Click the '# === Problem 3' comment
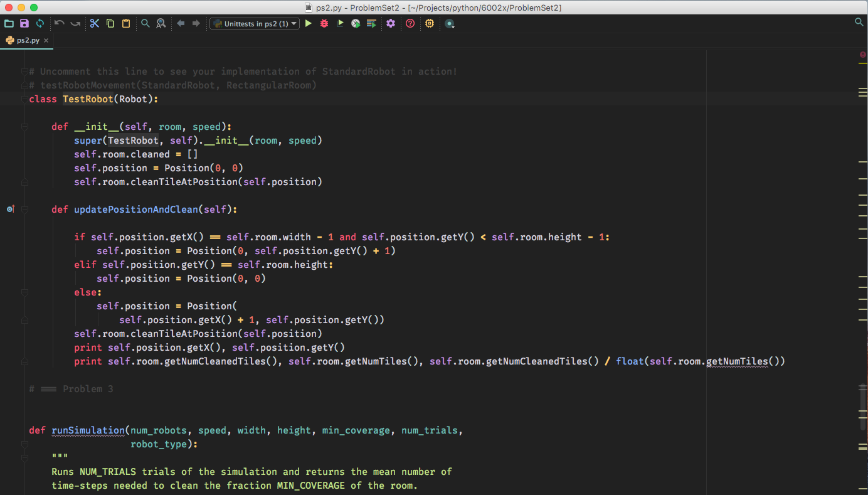 coord(71,389)
